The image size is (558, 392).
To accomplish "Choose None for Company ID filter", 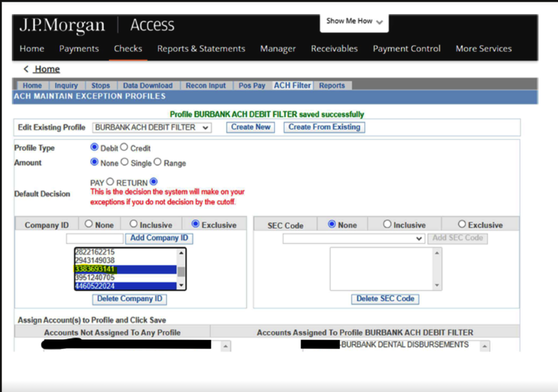I will pos(89,223).
